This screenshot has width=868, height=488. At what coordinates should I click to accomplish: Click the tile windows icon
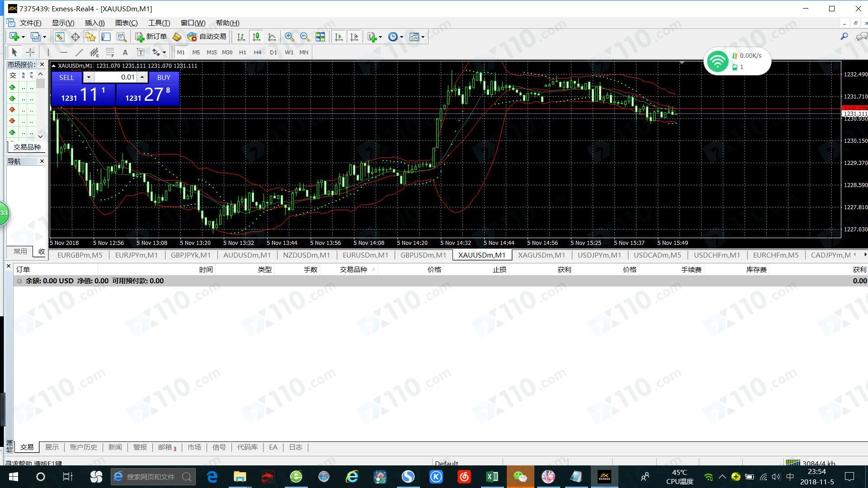tap(320, 37)
